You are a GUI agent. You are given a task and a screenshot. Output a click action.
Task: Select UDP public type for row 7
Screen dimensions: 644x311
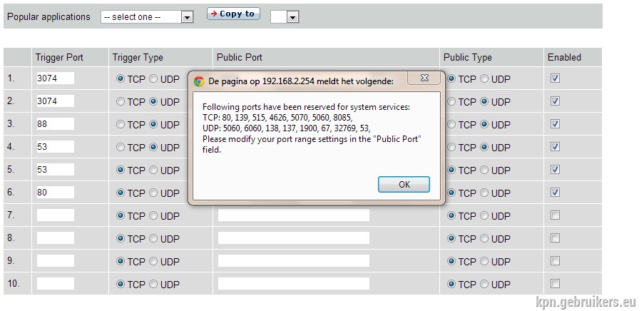tap(484, 215)
